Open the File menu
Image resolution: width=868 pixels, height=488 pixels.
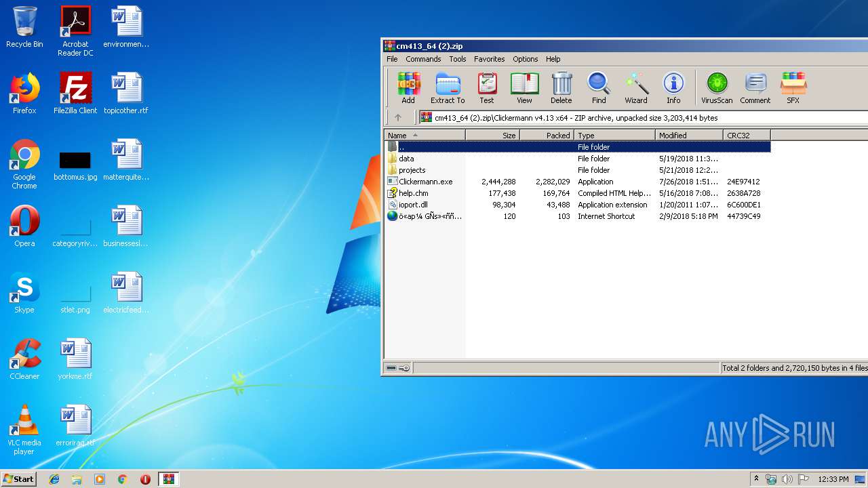pos(392,59)
